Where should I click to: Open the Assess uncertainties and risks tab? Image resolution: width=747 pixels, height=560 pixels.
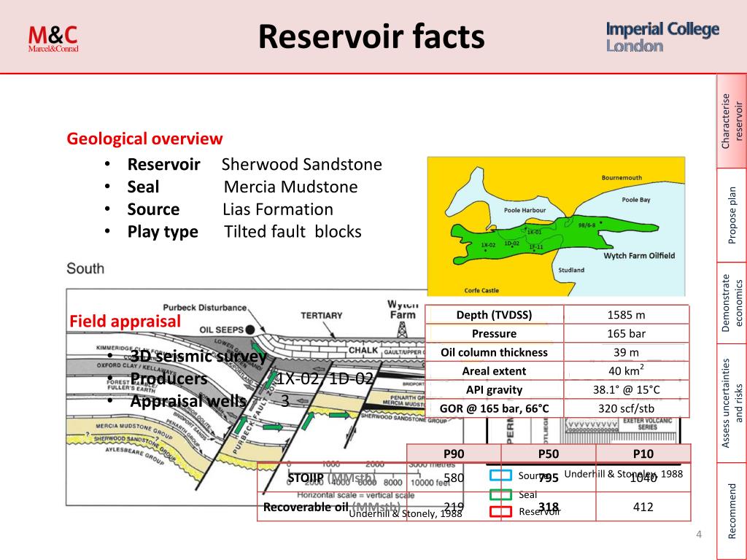pos(732,403)
